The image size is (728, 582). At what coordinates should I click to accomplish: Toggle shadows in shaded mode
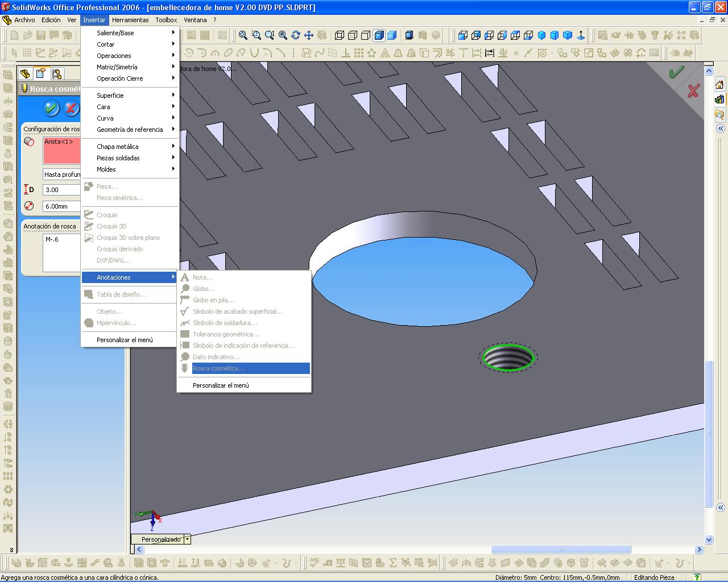coord(409,35)
